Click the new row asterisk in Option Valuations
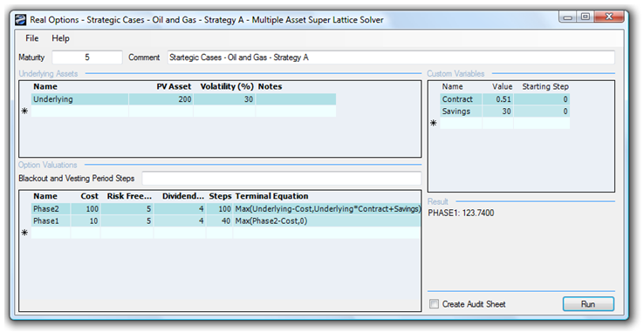Image resolution: width=644 pixels, height=332 pixels. (x=24, y=233)
